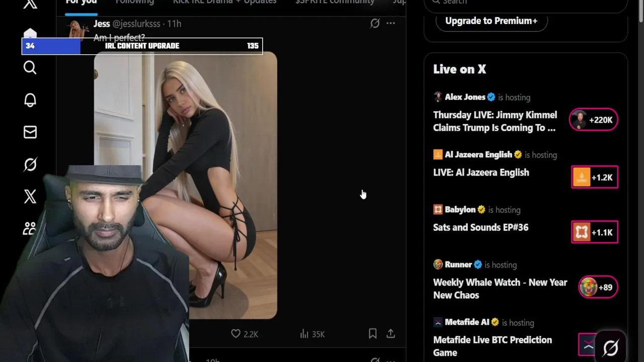Click the Upgrade to Premium+ button

[492, 21]
